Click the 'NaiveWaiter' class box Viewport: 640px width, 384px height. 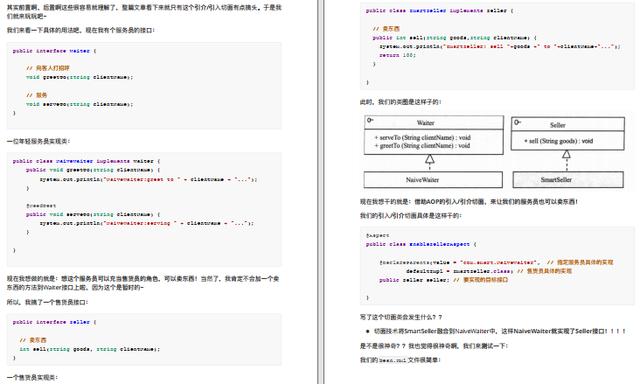pos(433,180)
